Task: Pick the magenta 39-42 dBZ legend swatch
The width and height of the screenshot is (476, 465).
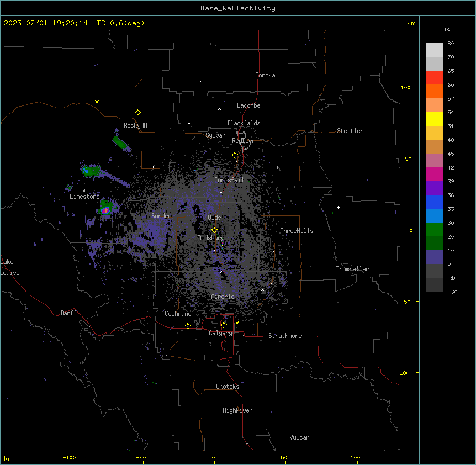Action: (x=434, y=174)
